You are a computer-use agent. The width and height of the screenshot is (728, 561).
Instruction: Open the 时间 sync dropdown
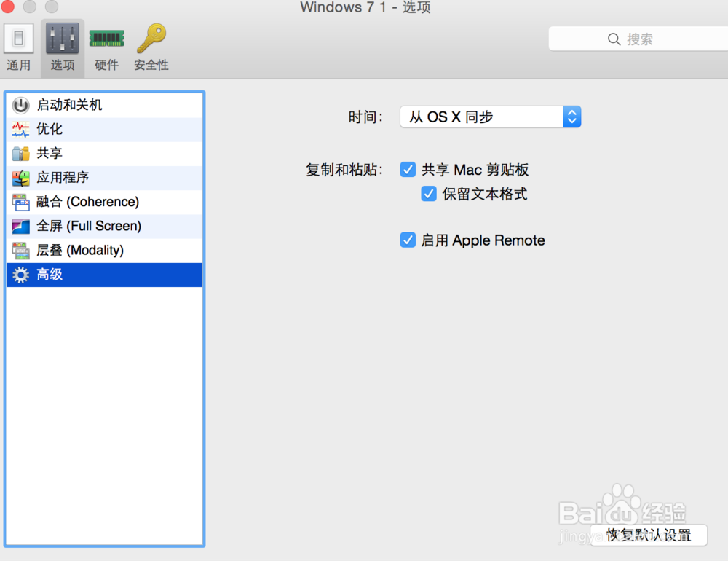coord(490,117)
